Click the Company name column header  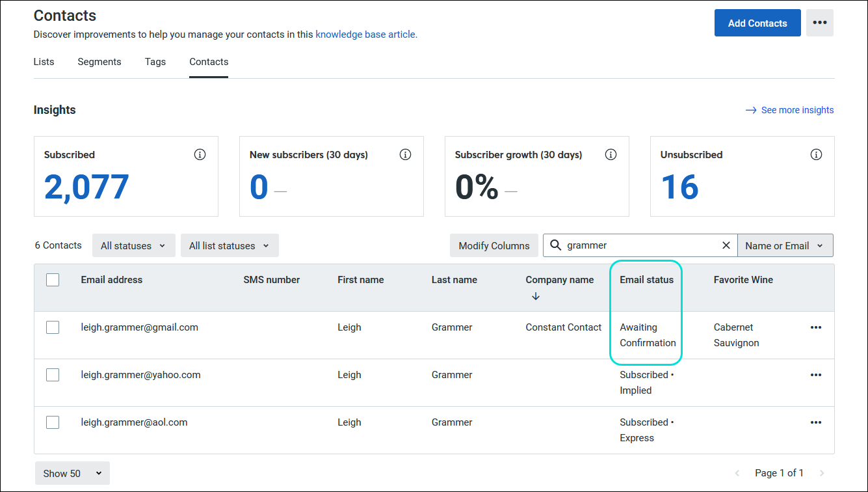[x=560, y=280]
